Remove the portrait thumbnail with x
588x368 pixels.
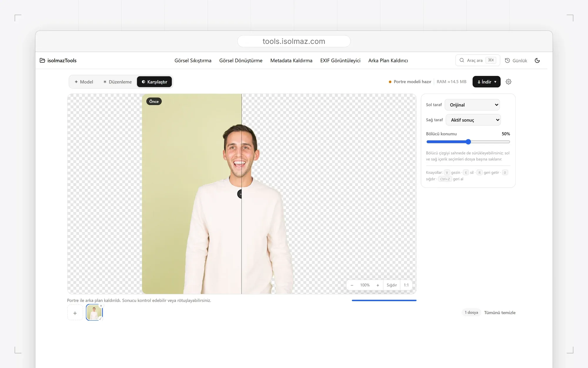tap(101, 306)
